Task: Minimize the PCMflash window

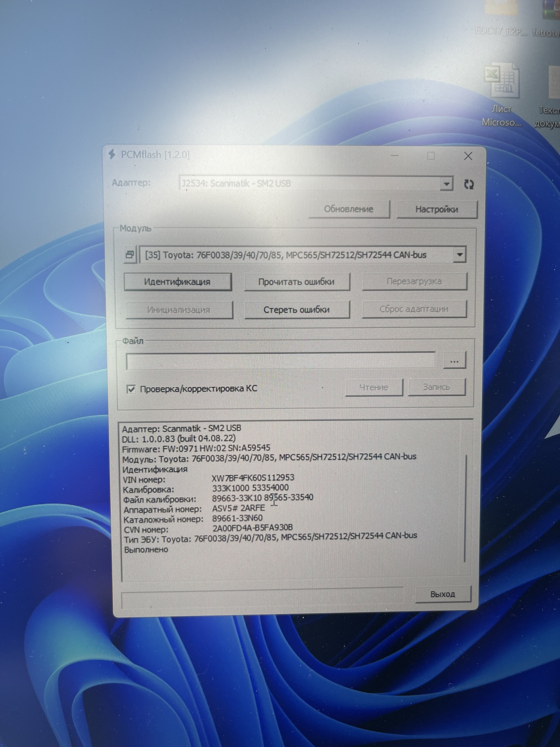Action: point(394,156)
